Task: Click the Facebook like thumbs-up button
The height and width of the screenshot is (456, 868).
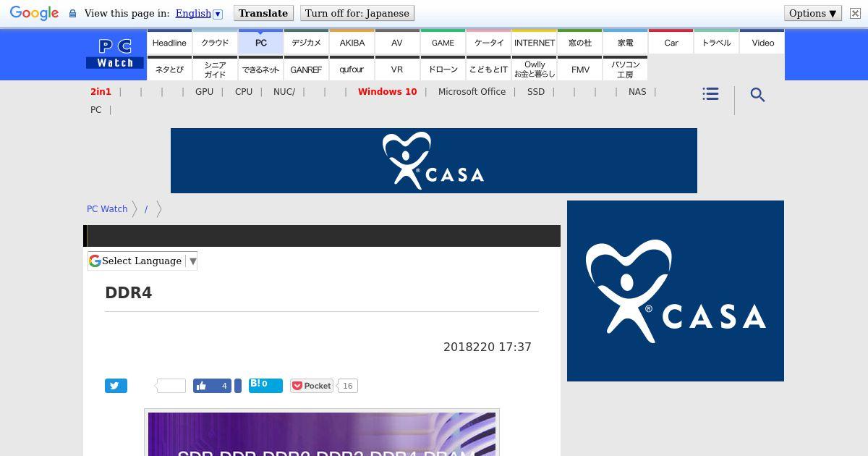Action: coord(212,386)
